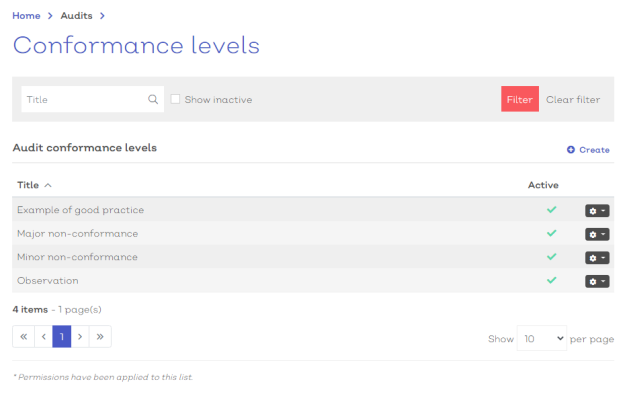Viewport: 629px width, 400px height.
Task: Go to previous page arrow
Action: [43, 337]
